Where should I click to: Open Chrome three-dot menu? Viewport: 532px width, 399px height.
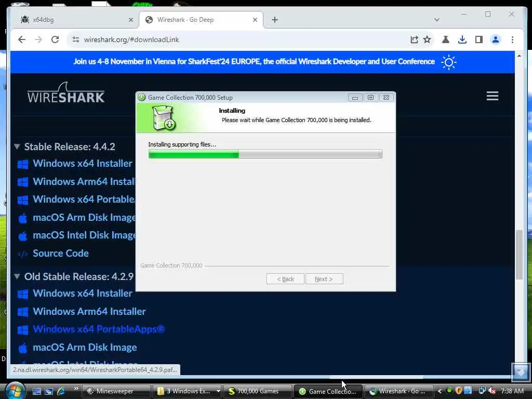(512, 39)
